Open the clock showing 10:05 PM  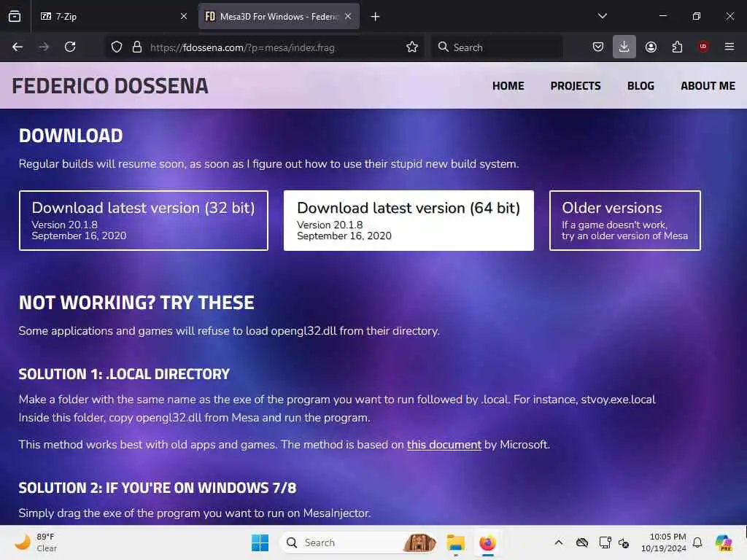663,542
